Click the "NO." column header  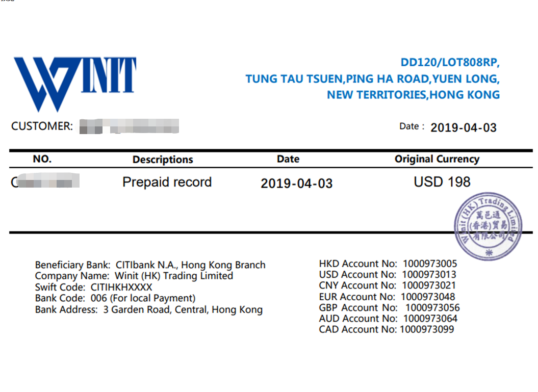[42, 159]
